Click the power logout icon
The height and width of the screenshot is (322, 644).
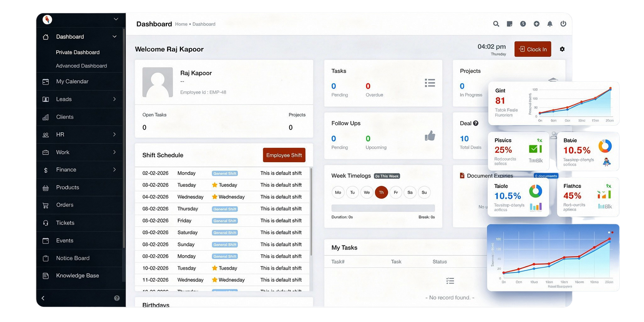coord(563,24)
